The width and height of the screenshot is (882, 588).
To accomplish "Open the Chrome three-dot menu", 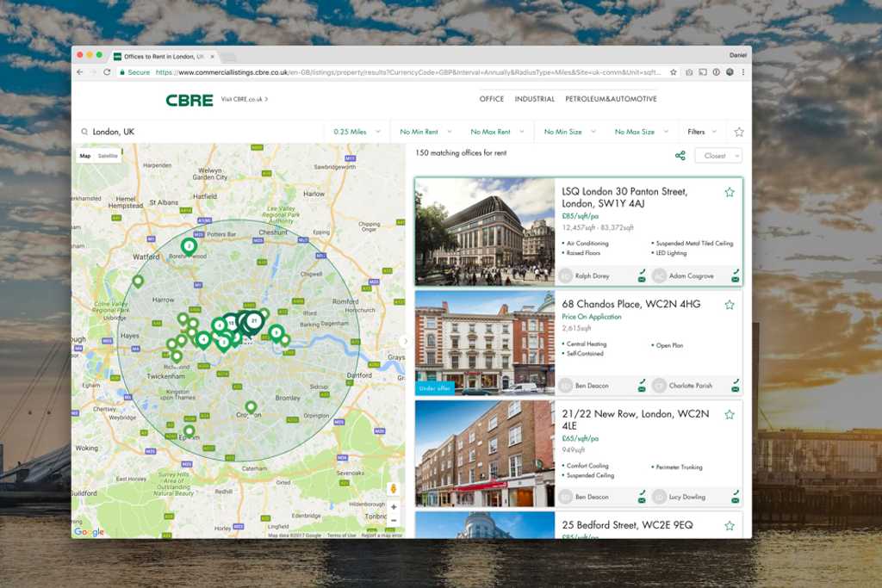I will point(743,72).
